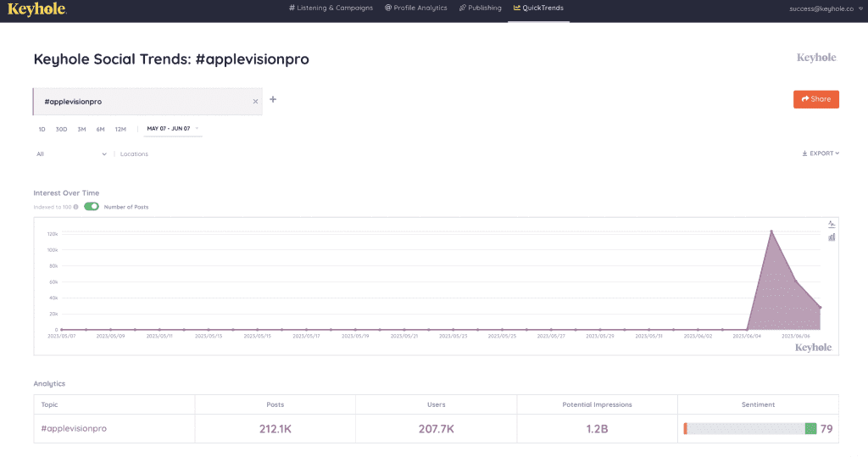Click info icon beside Indexed to 100

[x=75, y=207]
